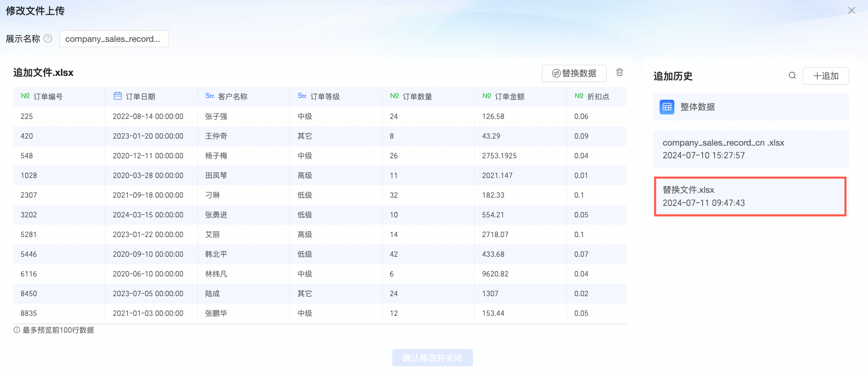Image resolution: width=868 pixels, height=370 pixels.
Task: Click the info icon beside 最多预览前100行数据
Action: pyautogui.click(x=17, y=330)
